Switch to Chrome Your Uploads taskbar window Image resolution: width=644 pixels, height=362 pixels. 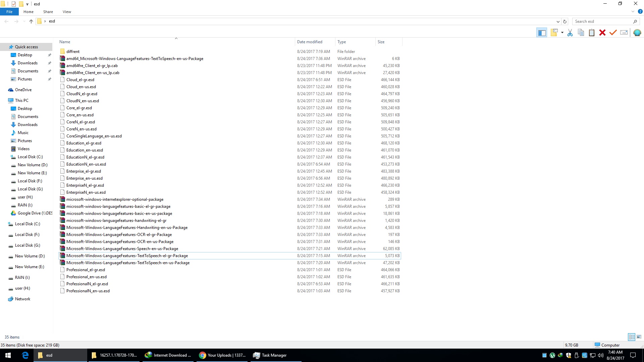(x=222, y=355)
